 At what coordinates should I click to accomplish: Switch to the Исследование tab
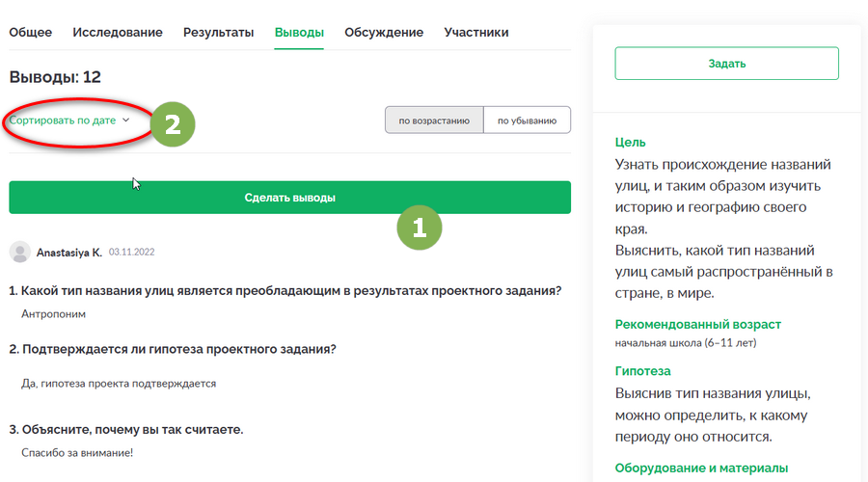(118, 32)
